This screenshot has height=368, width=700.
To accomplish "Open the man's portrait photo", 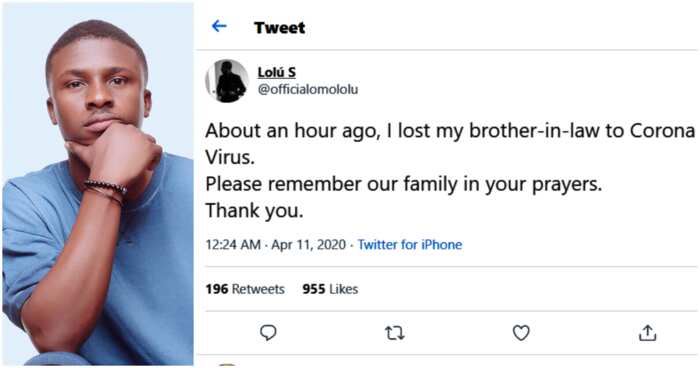I will coord(98,184).
